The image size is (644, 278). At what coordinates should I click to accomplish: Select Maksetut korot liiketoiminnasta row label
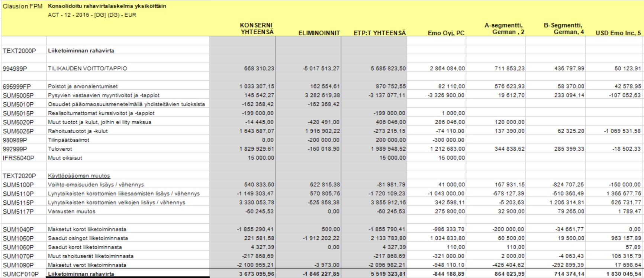coord(87,229)
